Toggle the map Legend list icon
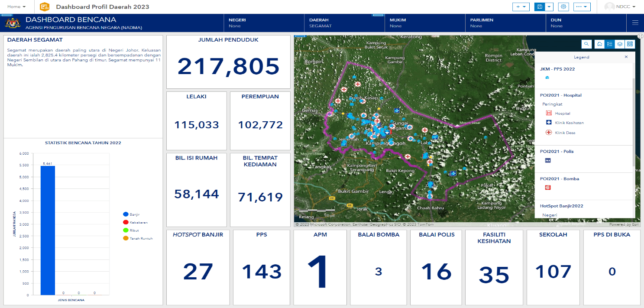644x308 pixels. pyautogui.click(x=610, y=44)
